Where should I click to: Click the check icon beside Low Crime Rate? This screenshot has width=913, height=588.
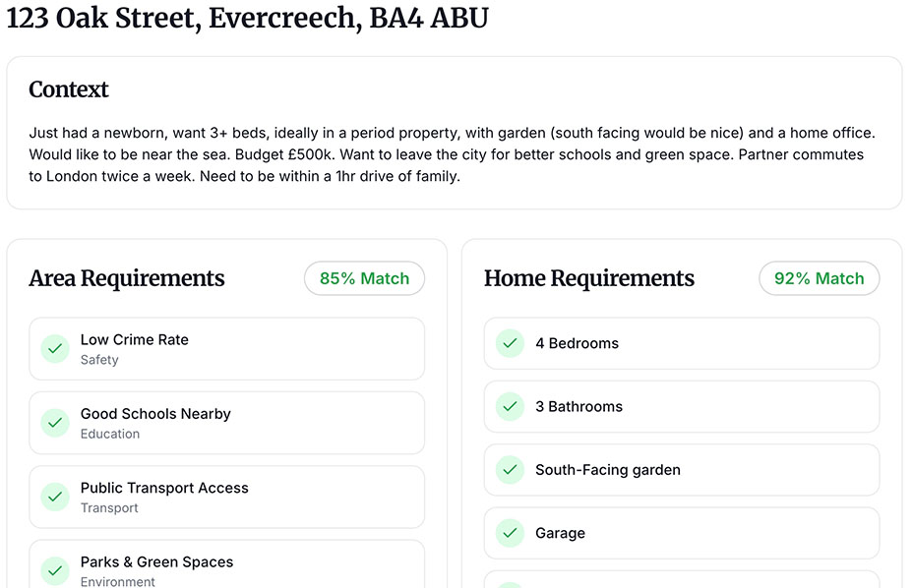click(x=54, y=348)
